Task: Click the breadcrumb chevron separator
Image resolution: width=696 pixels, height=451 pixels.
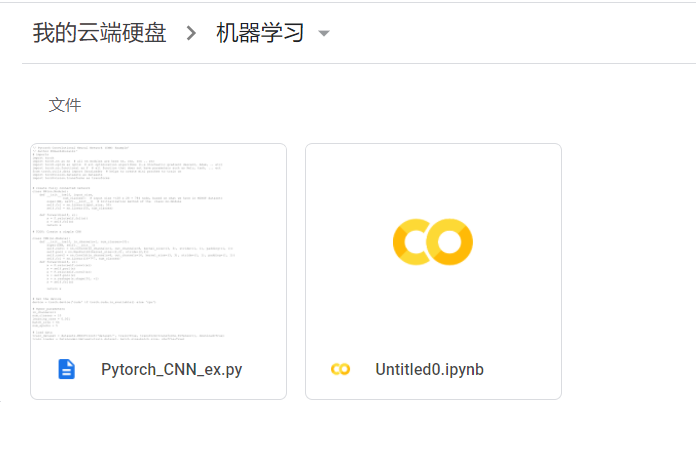Action: point(191,33)
